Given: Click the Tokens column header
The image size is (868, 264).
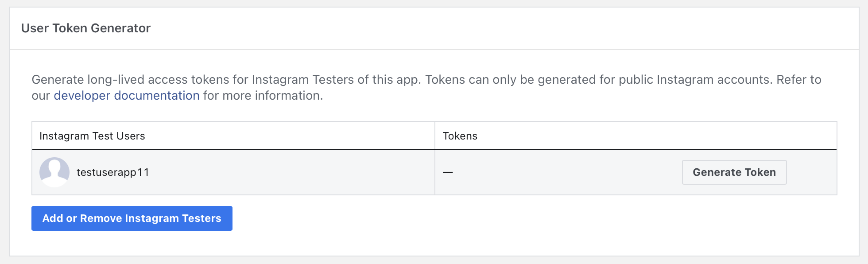Looking at the screenshot, I should coord(460,136).
